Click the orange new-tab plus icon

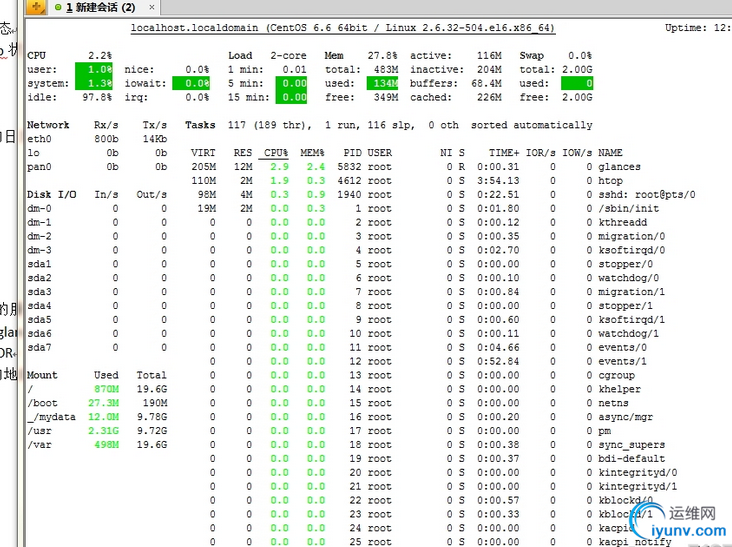36,7
